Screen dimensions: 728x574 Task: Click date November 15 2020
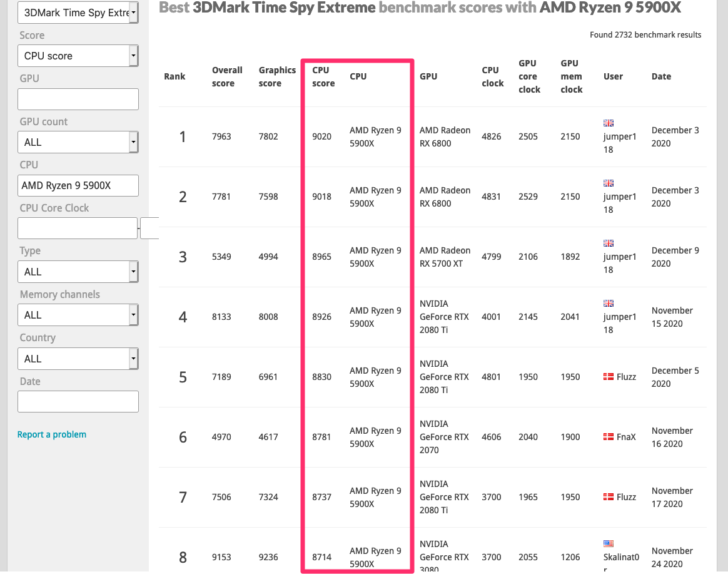point(672,317)
